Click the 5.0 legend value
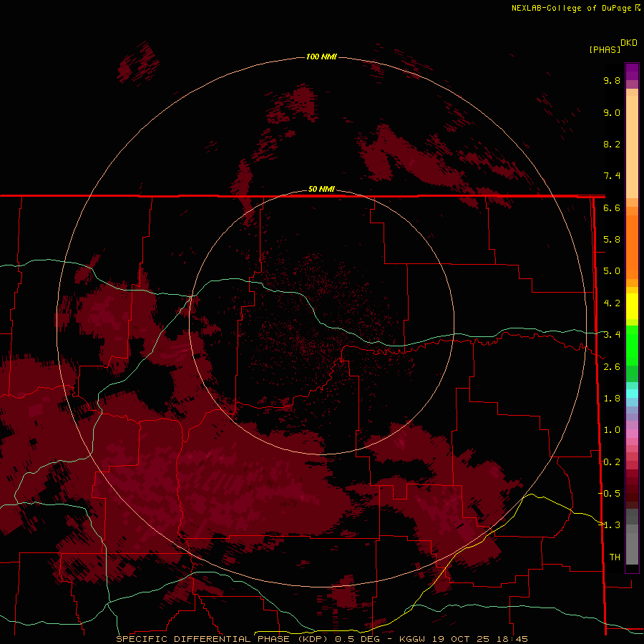The image size is (644, 644). point(612,271)
